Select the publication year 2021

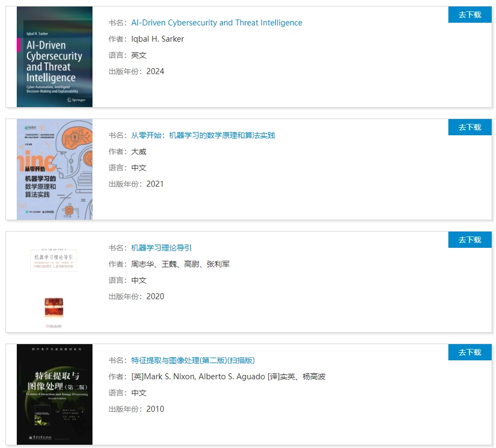pos(155,184)
